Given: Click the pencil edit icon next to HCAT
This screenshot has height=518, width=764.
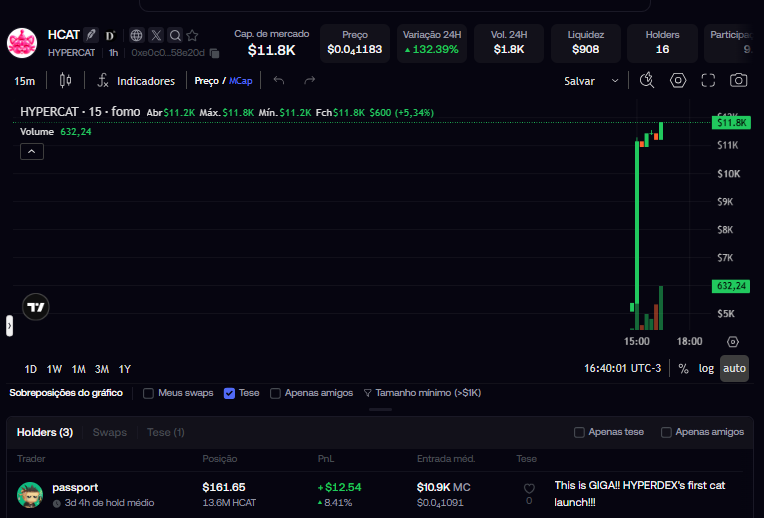Looking at the screenshot, I should (x=91, y=35).
